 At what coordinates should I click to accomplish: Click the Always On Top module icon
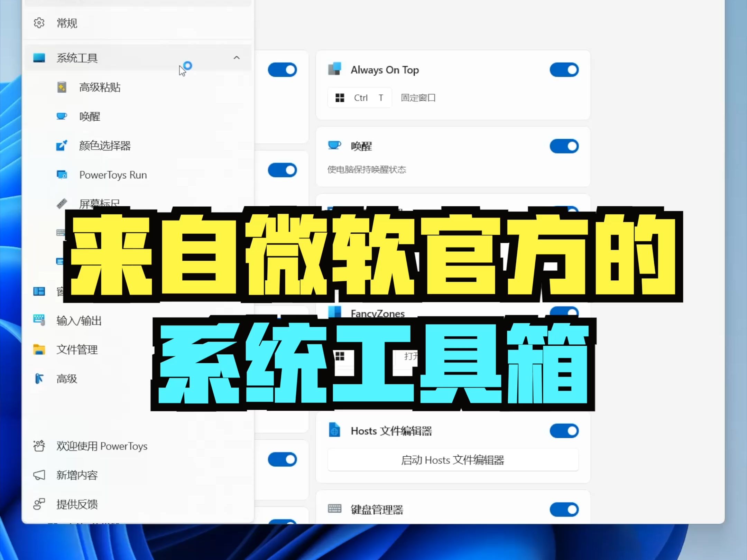(334, 69)
